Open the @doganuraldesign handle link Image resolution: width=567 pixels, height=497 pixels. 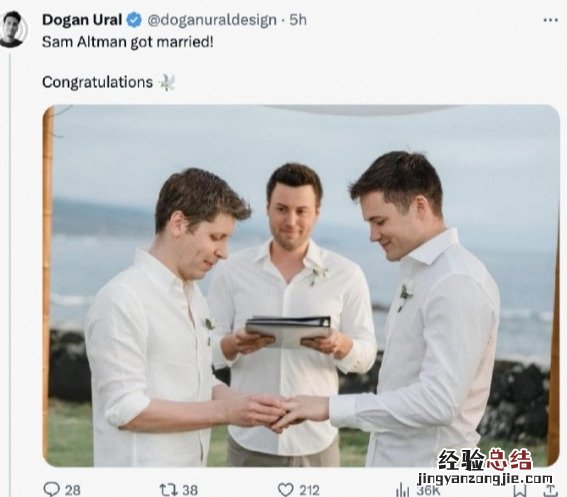212,20
